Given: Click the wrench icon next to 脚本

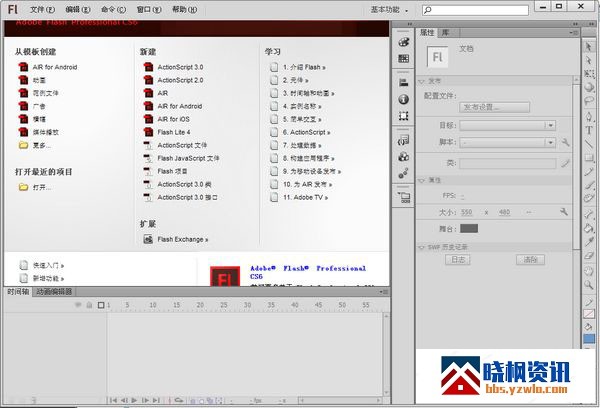Looking at the screenshot, I should click(565, 142).
